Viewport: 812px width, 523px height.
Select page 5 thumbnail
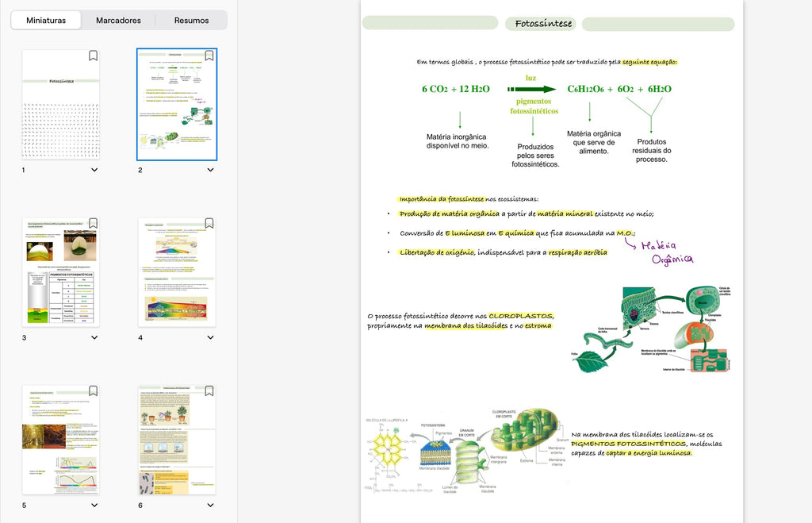(60, 440)
